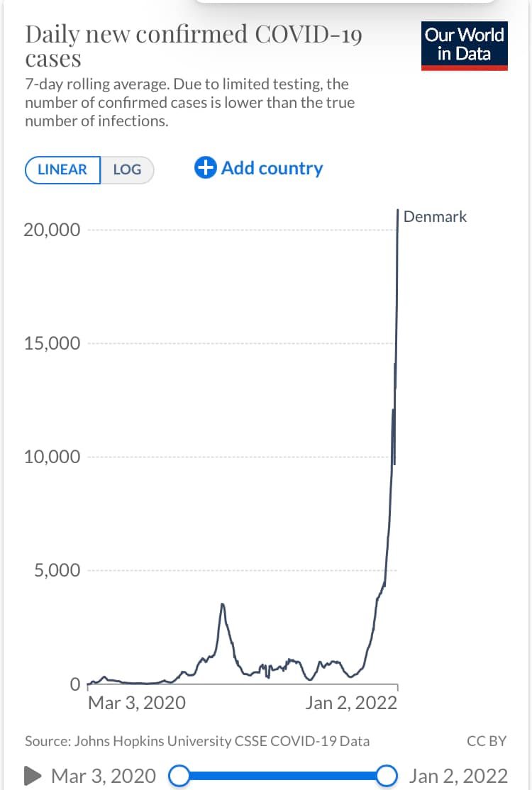532x790 pixels.
Task: Switch the chart to LINEAR scale
Action: click(x=62, y=169)
